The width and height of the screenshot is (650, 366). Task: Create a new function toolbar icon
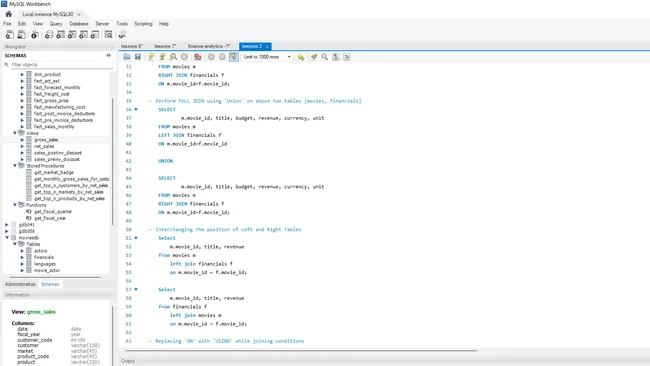pos(95,35)
